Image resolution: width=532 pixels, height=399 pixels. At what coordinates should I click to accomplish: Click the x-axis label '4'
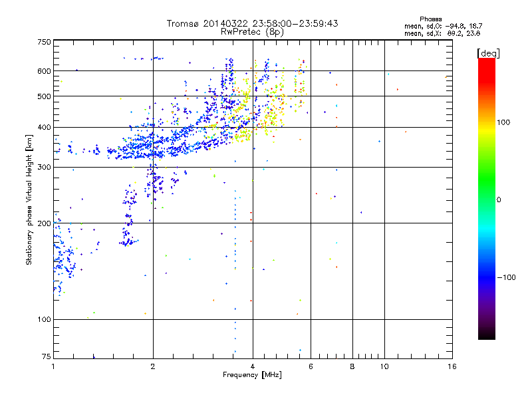click(x=253, y=366)
